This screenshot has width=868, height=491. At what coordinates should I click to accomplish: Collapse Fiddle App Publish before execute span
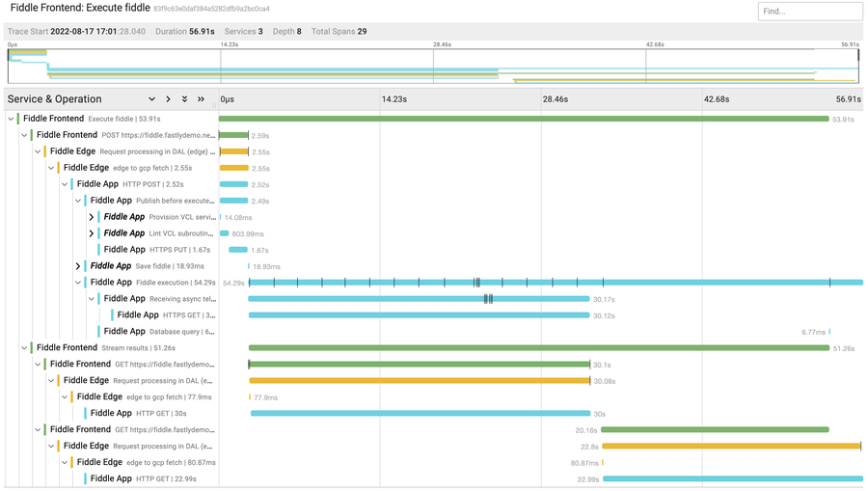pos(78,201)
